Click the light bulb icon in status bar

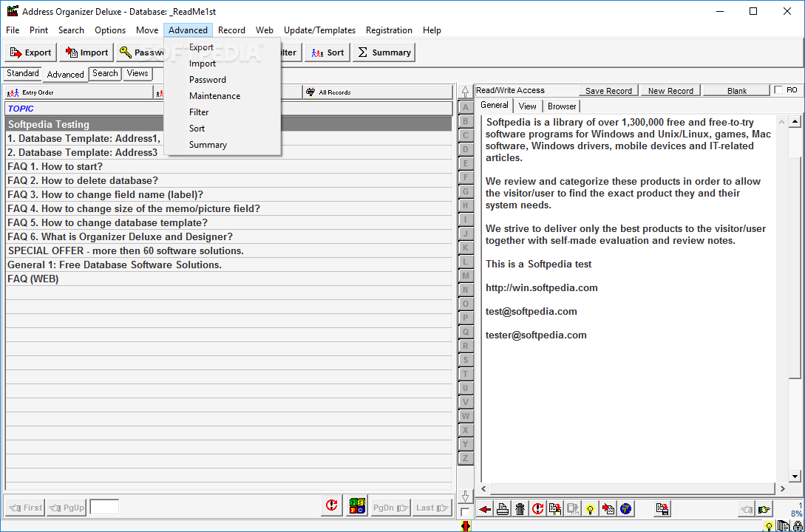[x=769, y=526]
